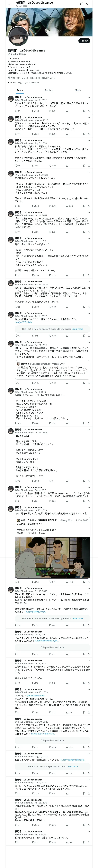Switch to the Replies tab
Viewport: 98px width, 868px height.
pos(49,90)
